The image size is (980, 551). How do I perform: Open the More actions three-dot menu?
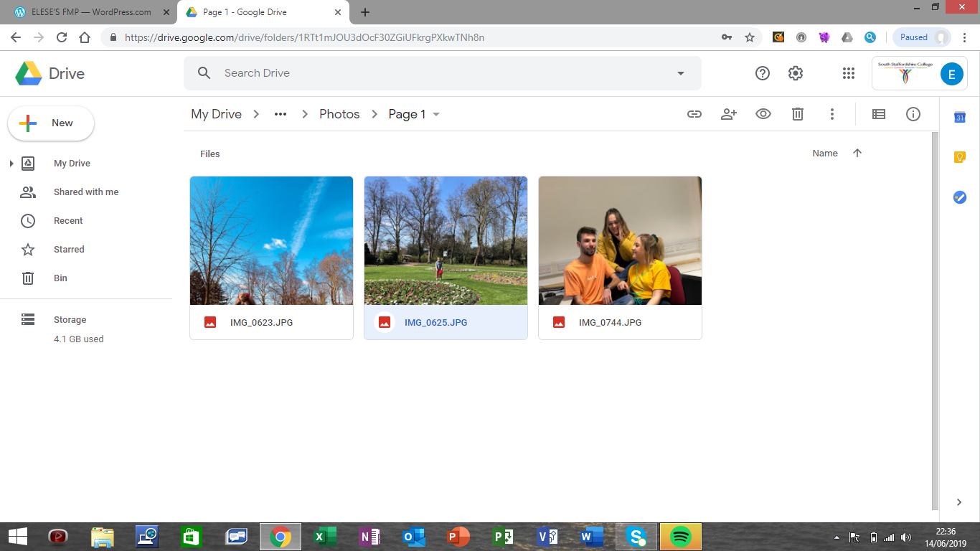832,114
